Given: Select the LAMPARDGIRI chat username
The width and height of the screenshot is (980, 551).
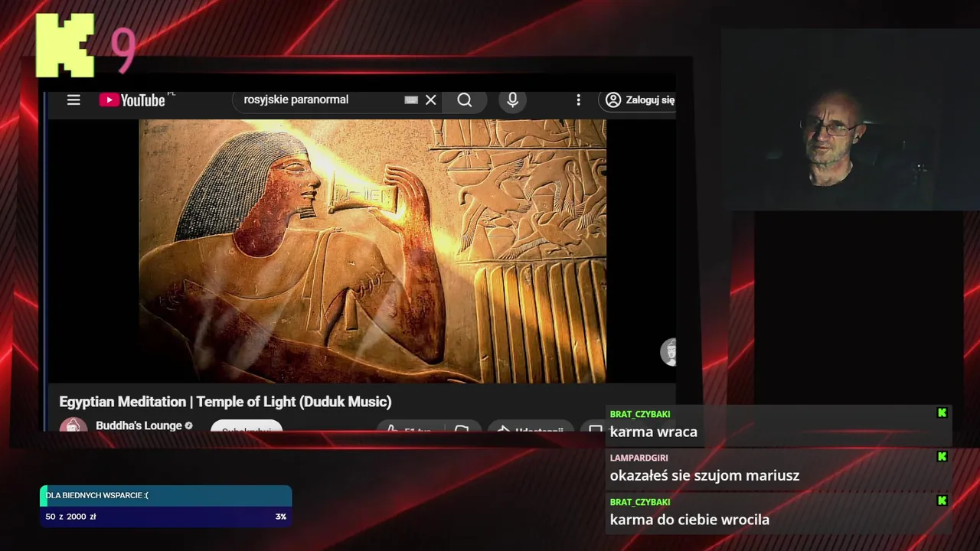Looking at the screenshot, I should pos(639,458).
